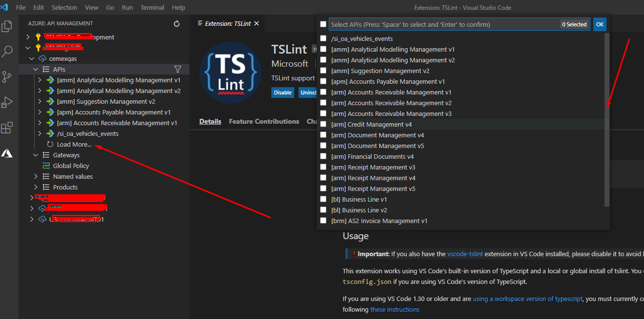Open the Source Control view
Image resolution: width=644 pixels, height=319 pixels.
(x=7, y=76)
